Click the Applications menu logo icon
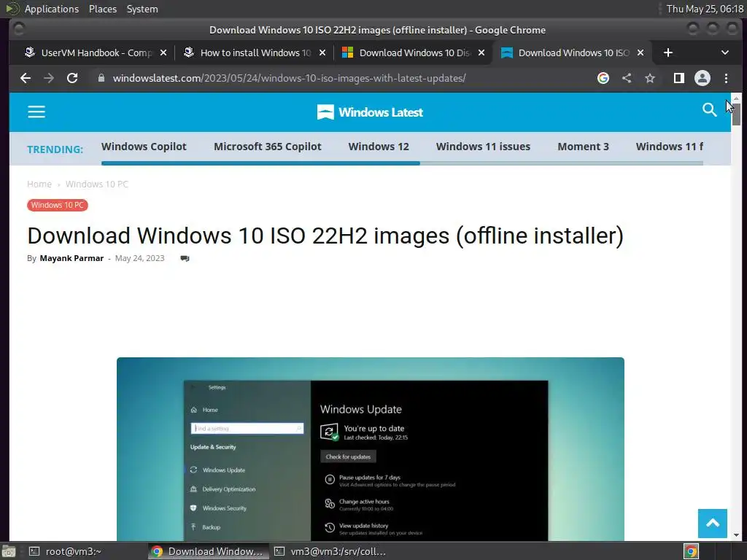The image size is (747, 560). pos(12,9)
